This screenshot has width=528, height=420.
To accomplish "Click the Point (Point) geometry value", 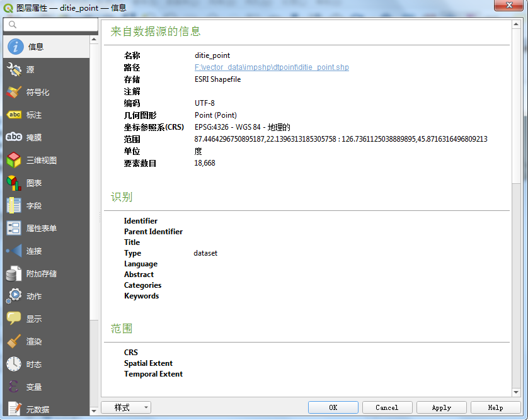I will (215, 115).
